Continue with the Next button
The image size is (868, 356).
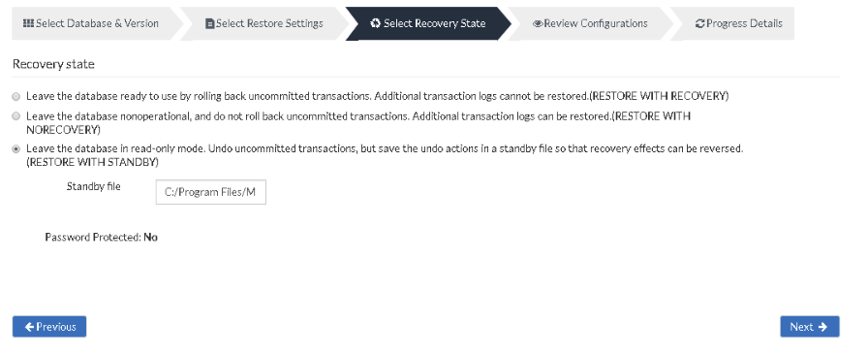coord(810,327)
